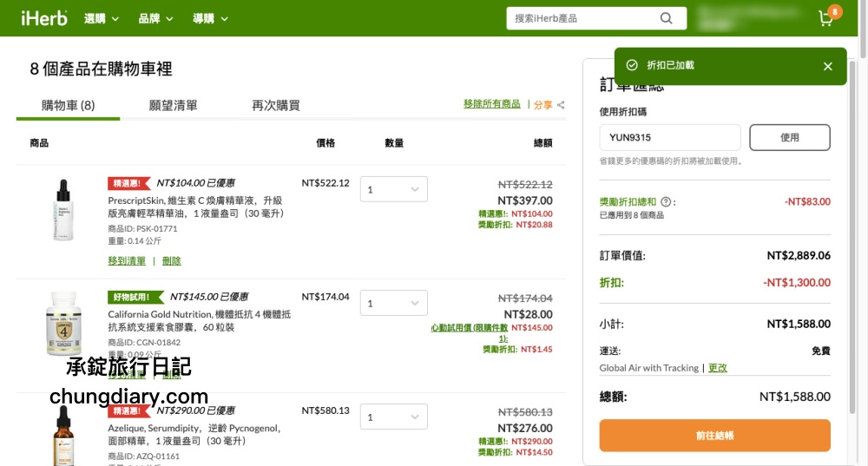Expand the 導購 menu
The width and height of the screenshot is (868, 466).
[x=210, y=18]
